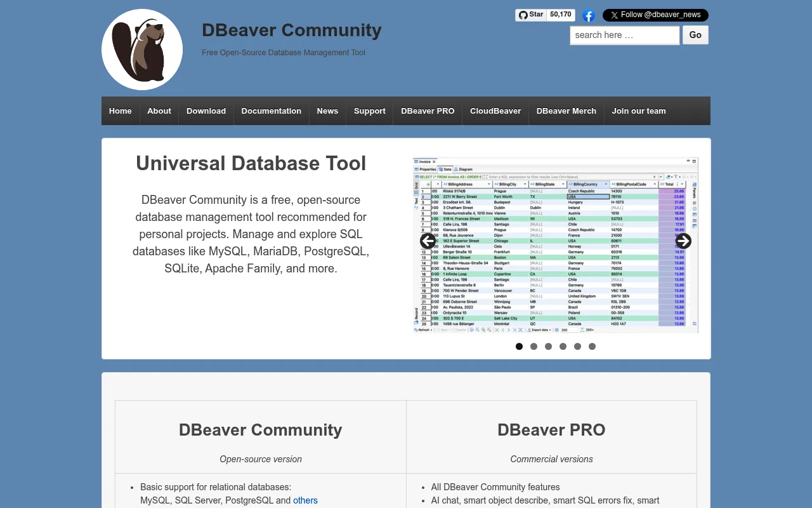Image resolution: width=812 pixels, height=508 pixels.
Task: Open the About menu item
Action: [159, 111]
